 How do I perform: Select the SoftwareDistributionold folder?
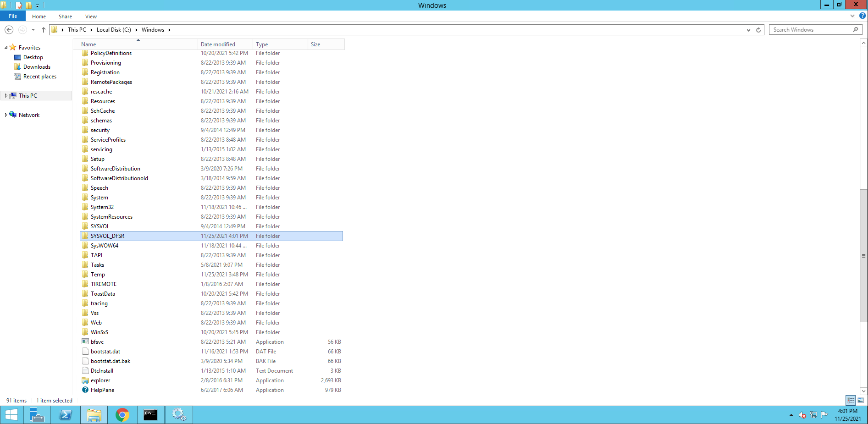(x=119, y=178)
